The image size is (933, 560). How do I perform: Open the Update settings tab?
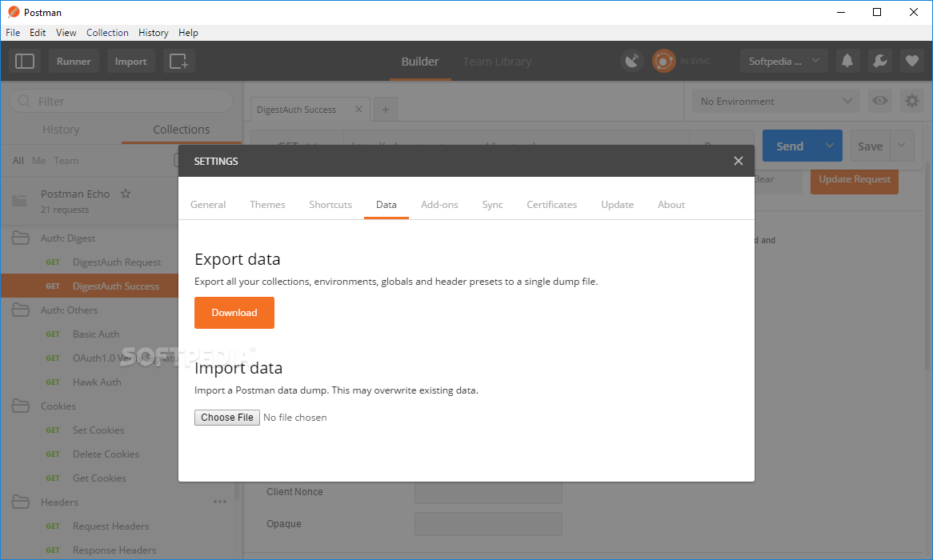tap(617, 205)
